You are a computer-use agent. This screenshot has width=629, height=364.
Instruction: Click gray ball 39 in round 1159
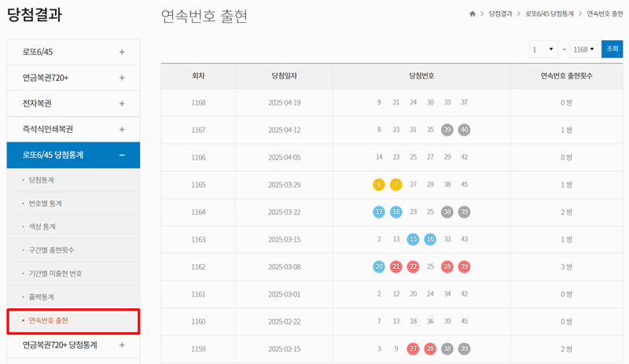click(x=464, y=349)
